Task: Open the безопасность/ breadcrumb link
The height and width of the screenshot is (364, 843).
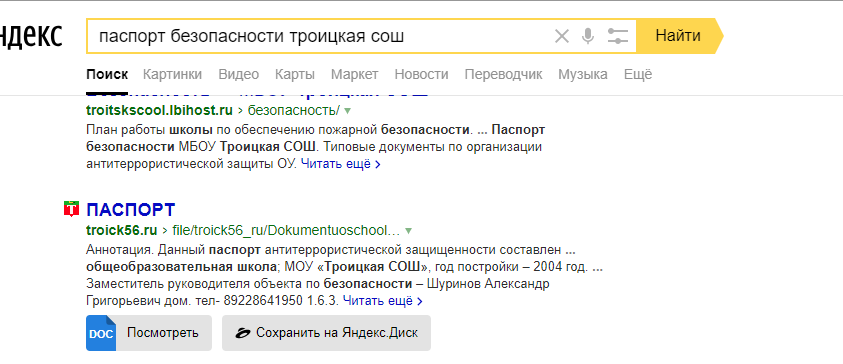Action: [294, 110]
